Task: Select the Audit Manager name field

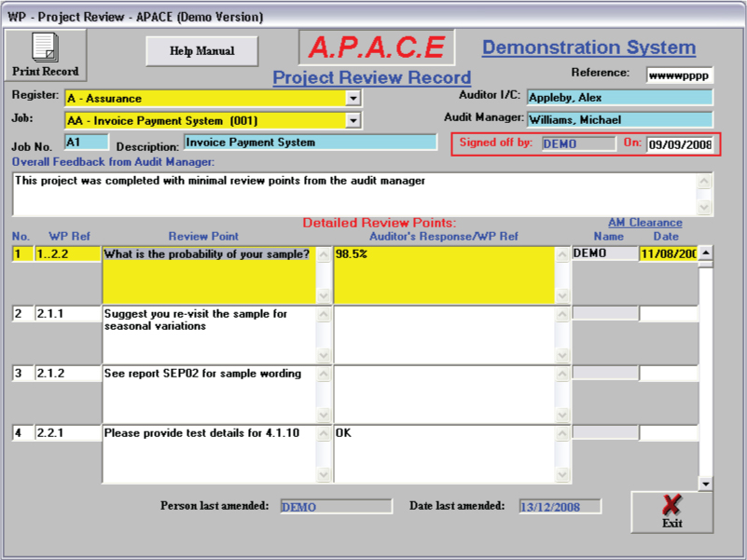Action: 619,119
